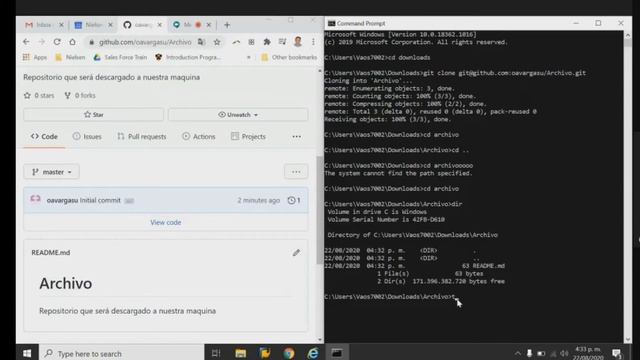Click the 0 stars link
Image resolution: width=640 pixels, height=360 pixels.
point(39,96)
